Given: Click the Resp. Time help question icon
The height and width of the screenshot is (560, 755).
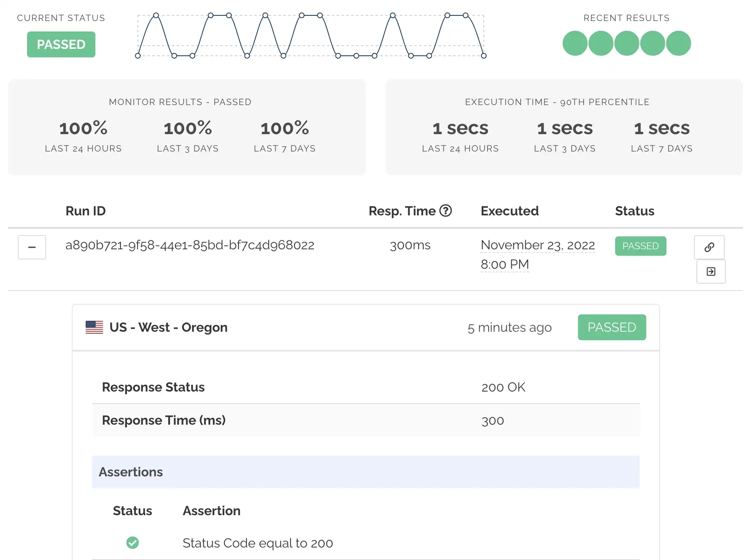Looking at the screenshot, I should click(x=446, y=211).
